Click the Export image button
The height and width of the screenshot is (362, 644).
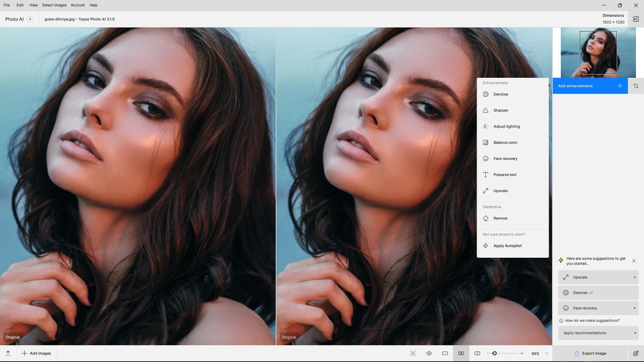(590, 353)
